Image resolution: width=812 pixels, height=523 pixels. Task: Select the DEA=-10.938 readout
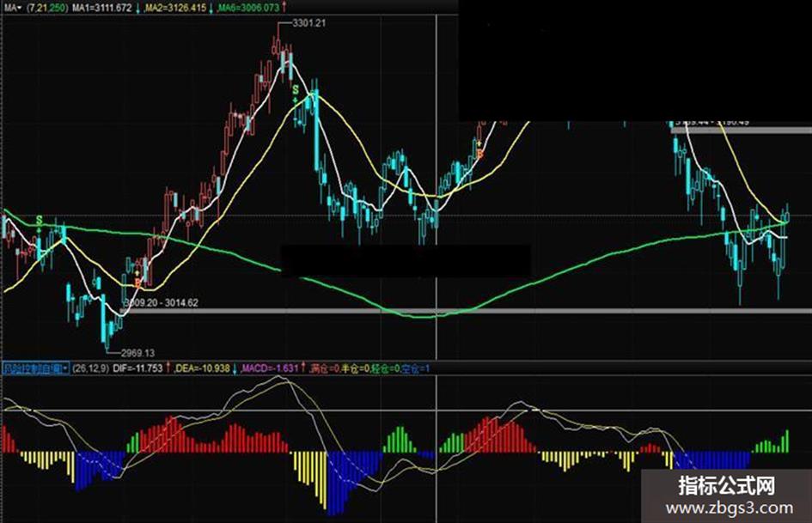click(x=203, y=368)
